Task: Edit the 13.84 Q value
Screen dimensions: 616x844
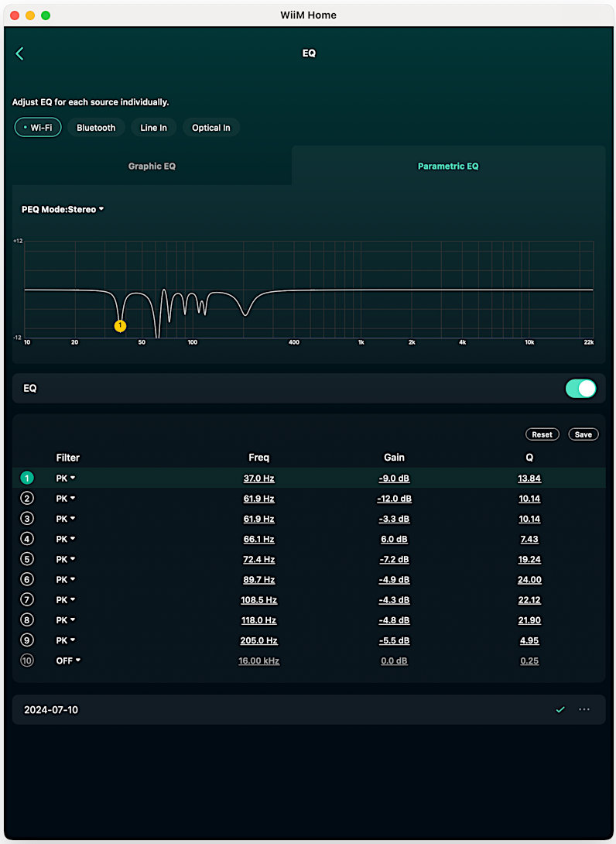Action: pos(529,478)
